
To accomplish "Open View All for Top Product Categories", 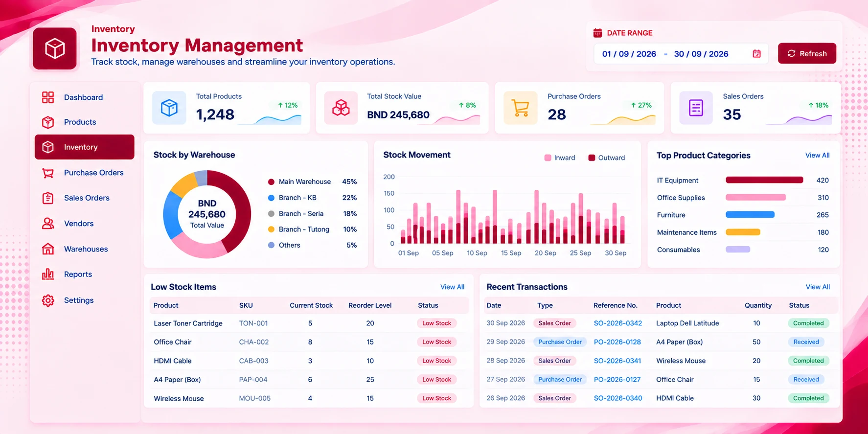I will click(817, 155).
